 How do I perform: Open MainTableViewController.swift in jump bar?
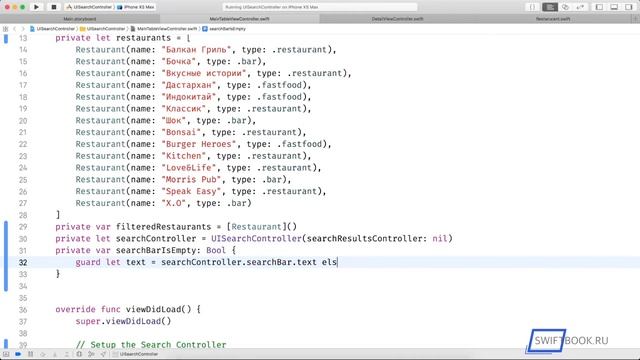coord(164,29)
